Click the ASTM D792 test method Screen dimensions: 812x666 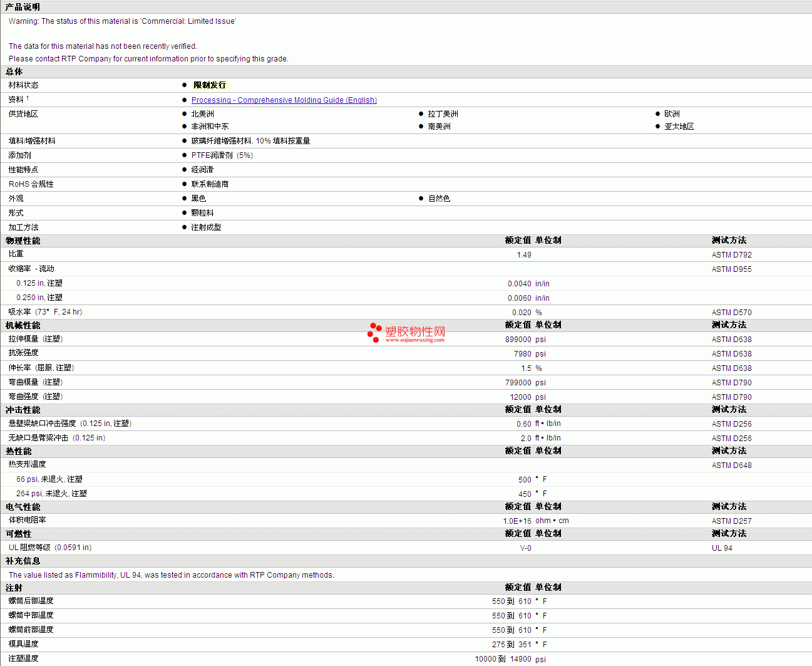click(x=732, y=255)
